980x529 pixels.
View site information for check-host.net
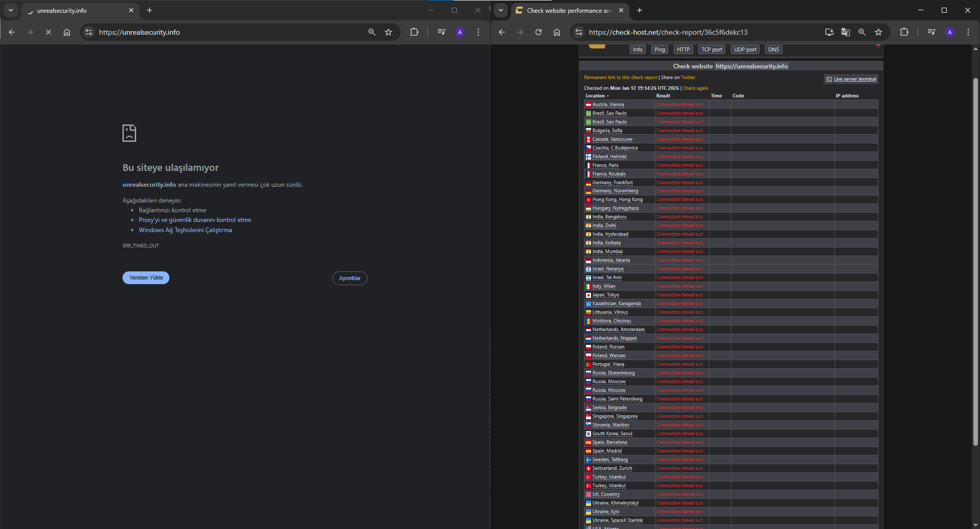(x=579, y=32)
